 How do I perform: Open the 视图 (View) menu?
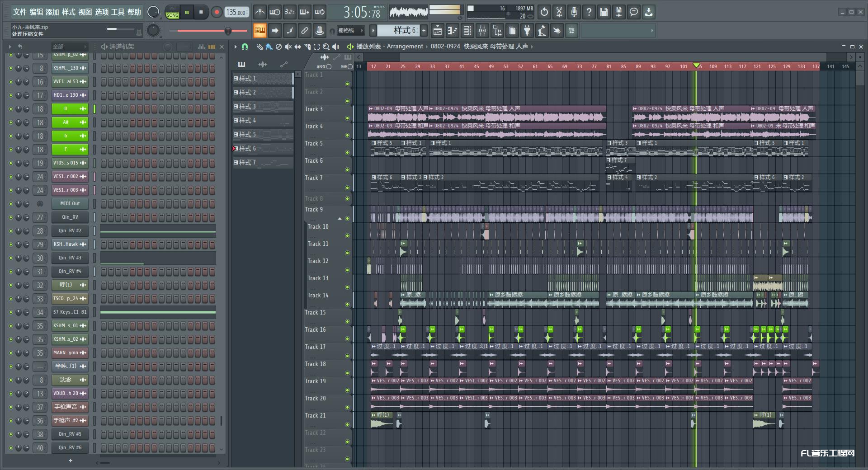[85, 12]
